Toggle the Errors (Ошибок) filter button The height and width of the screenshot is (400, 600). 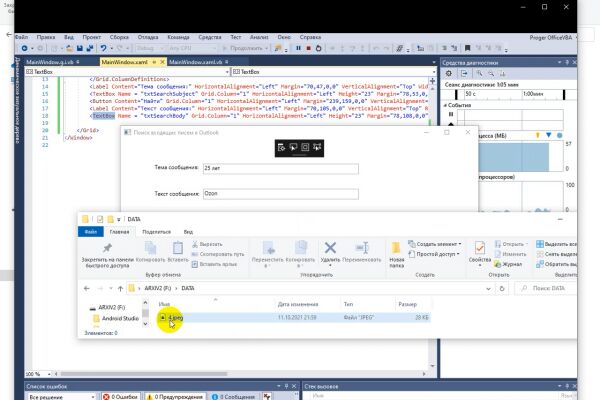pos(121,397)
